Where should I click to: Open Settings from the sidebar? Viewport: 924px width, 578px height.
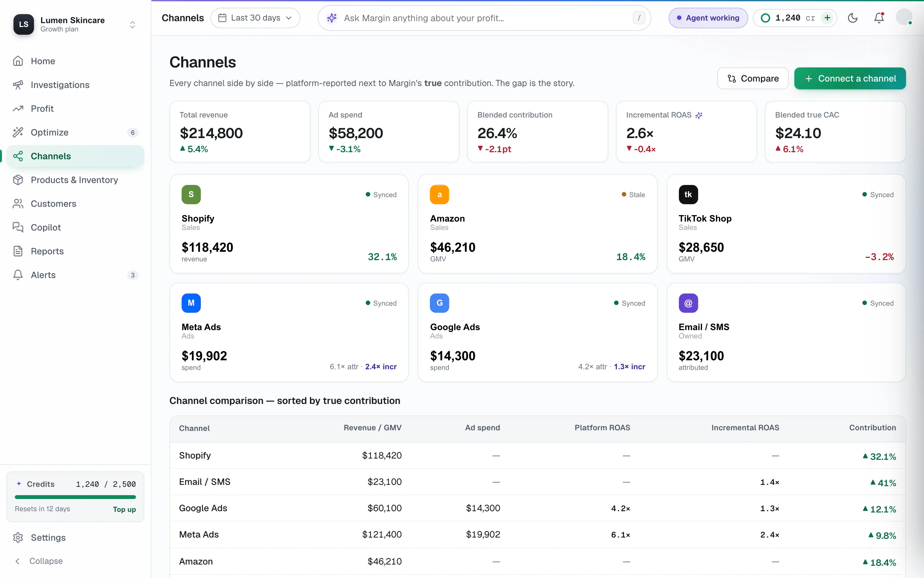(x=75, y=538)
